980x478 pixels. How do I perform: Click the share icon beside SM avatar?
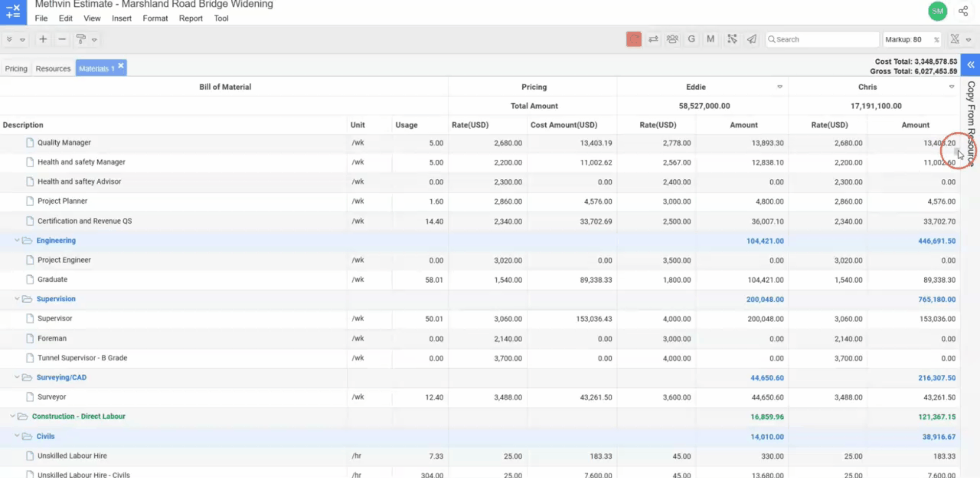click(x=963, y=12)
